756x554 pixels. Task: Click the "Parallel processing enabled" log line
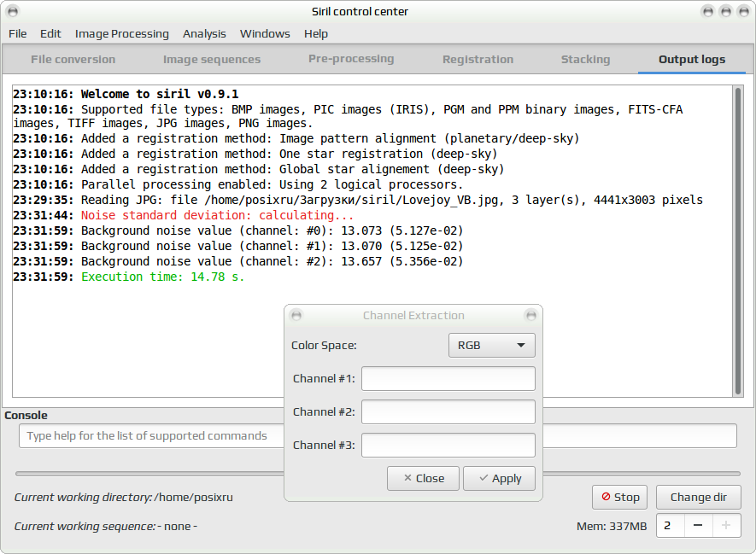pyautogui.click(x=238, y=184)
